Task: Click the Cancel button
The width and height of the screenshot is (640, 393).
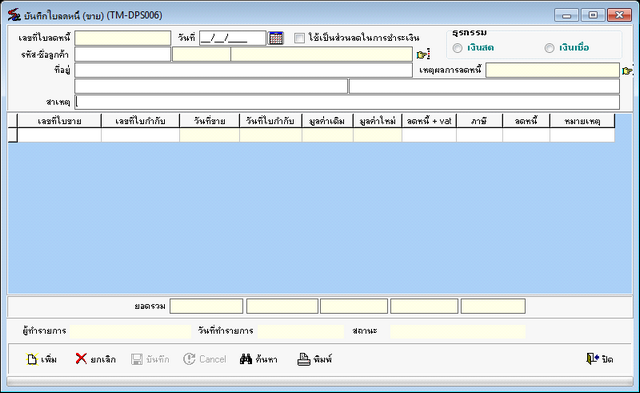Action: pyautogui.click(x=204, y=359)
